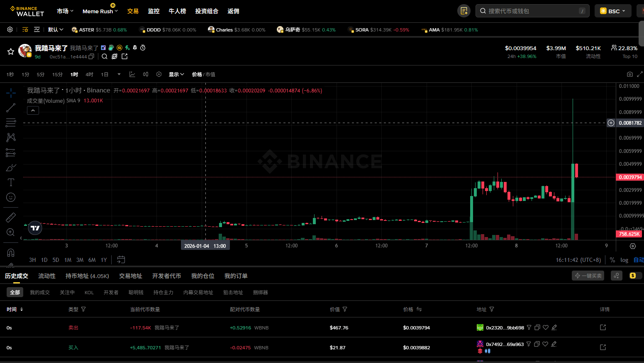Viewport: 644px width, 363px height.
Task: Expand more time interval options
Action: (x=119, y=75)
